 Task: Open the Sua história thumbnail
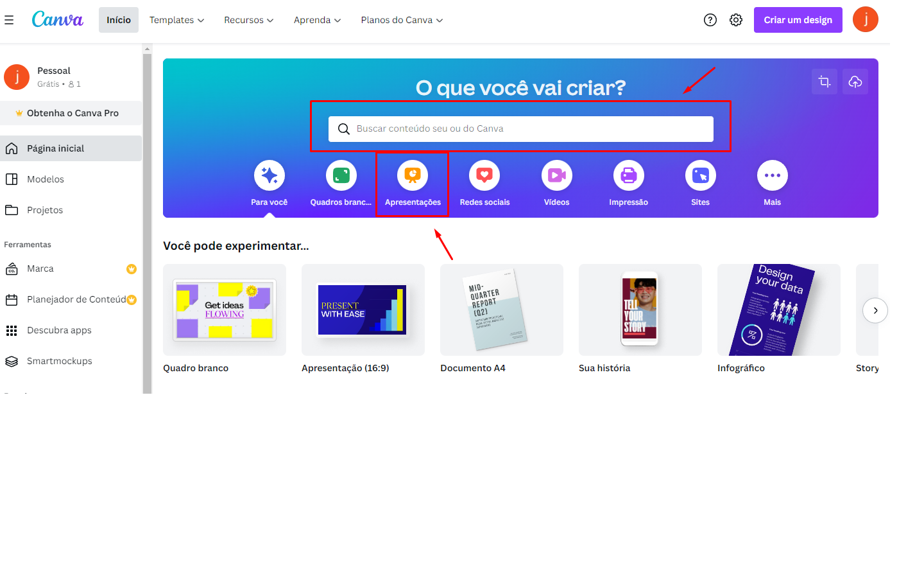(640, 310)
